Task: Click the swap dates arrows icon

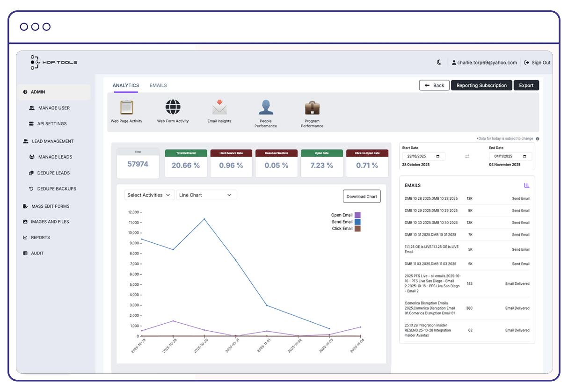Action: tap(467, 156)
